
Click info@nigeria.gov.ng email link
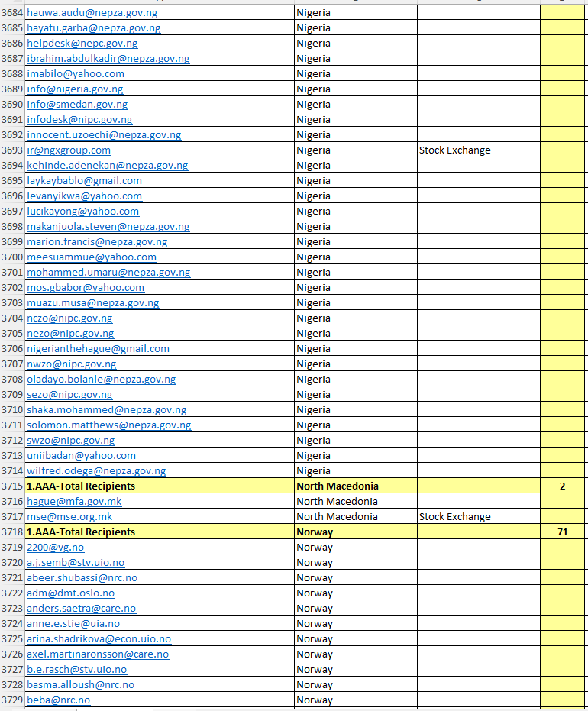coord(75,89)
